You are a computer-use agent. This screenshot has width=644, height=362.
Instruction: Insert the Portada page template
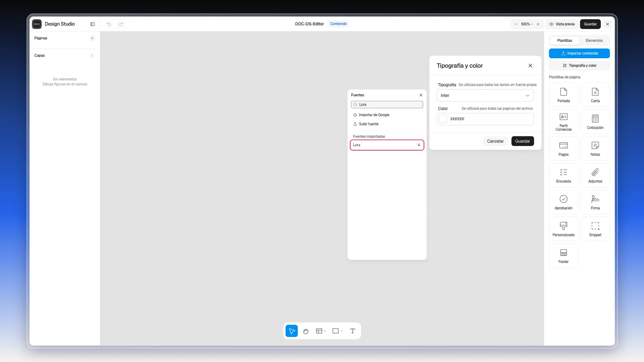pos(563,95)
